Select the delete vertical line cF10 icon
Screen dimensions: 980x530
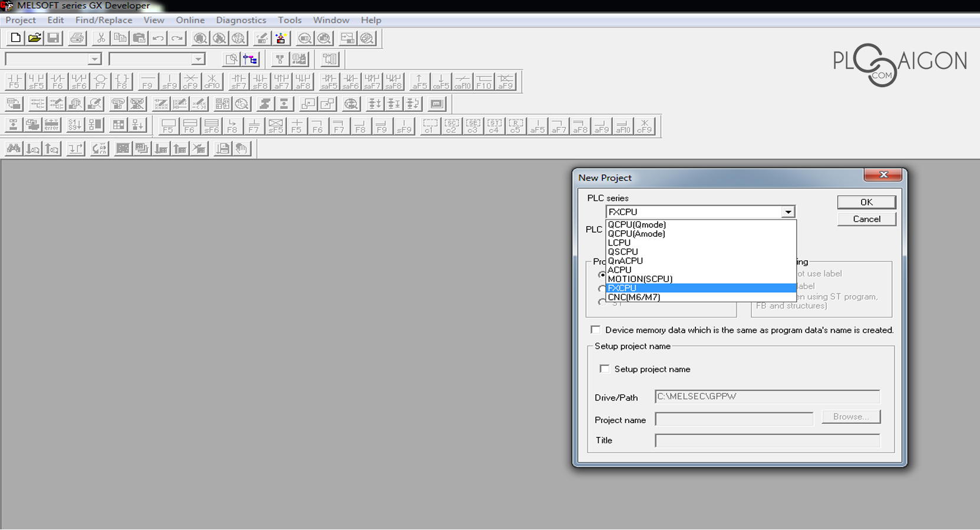(x=212, y=81)
